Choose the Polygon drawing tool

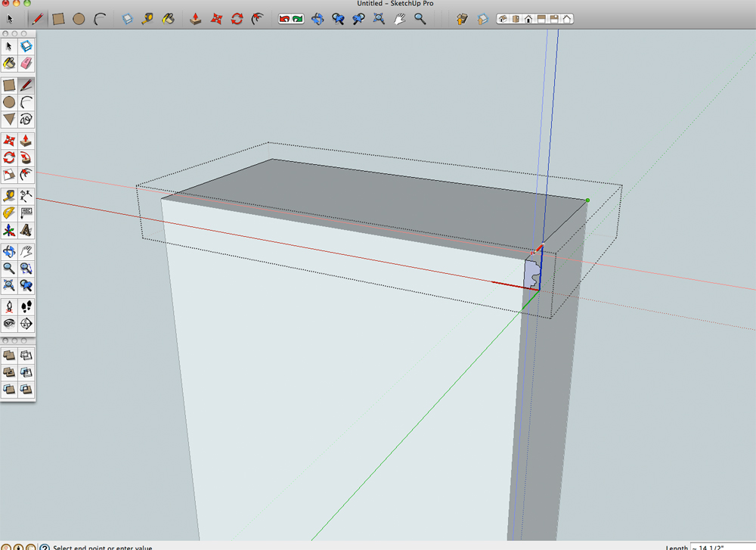(x=9, y=120)
